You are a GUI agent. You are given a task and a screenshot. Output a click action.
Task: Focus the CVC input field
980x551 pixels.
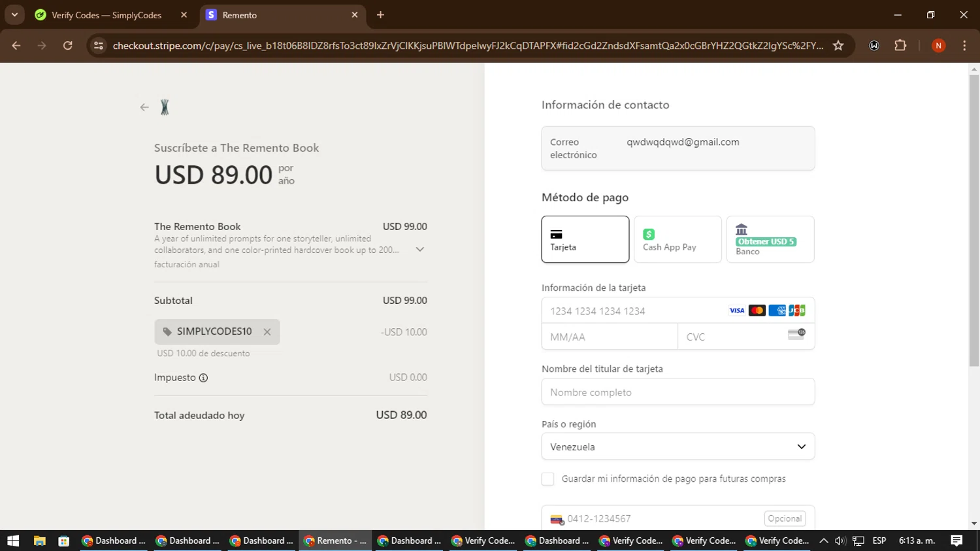point(746,337)
